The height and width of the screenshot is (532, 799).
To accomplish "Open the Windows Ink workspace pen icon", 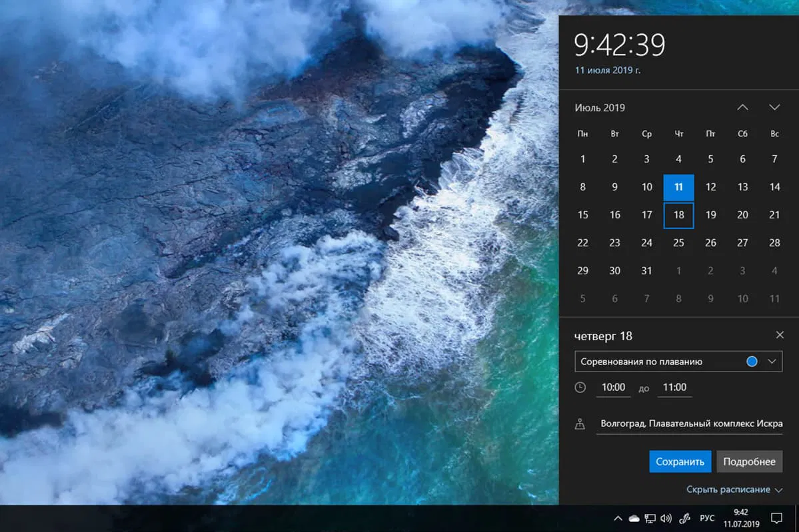I will (684, 517).
